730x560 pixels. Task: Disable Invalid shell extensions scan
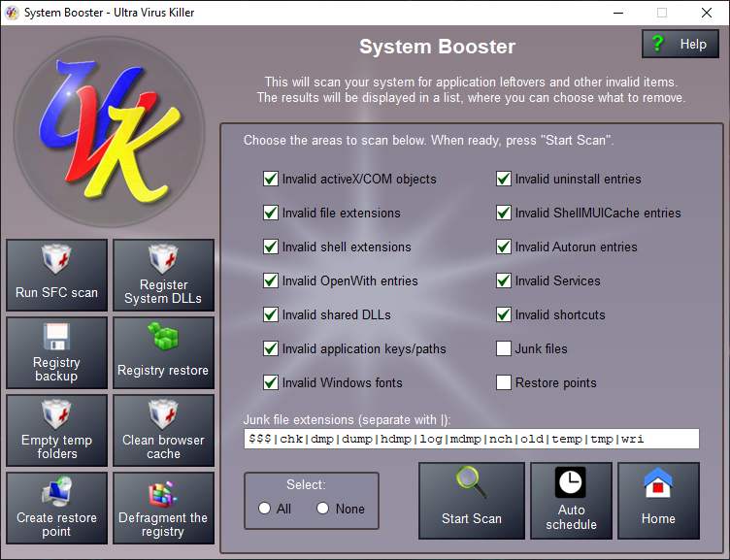coord(271,247)
